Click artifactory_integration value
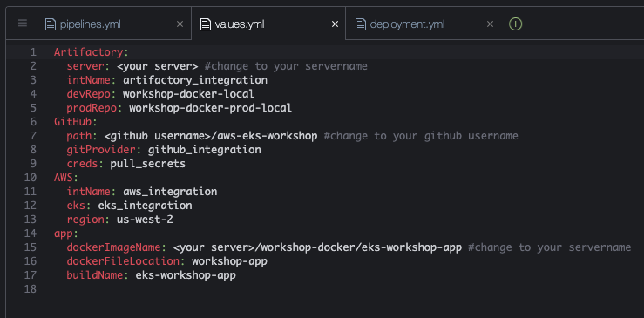Screen dimensions: 644x318 195,80
